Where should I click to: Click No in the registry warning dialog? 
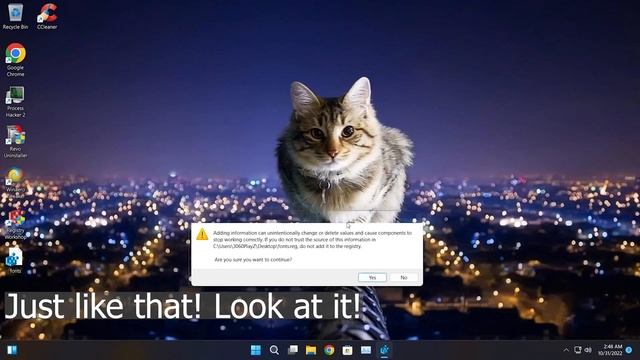(x=404, y=278)
